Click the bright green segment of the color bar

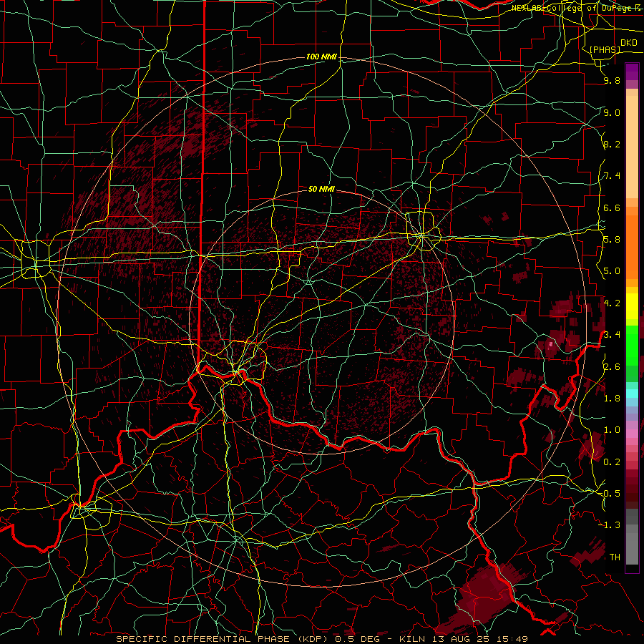(x=632, y=347)
